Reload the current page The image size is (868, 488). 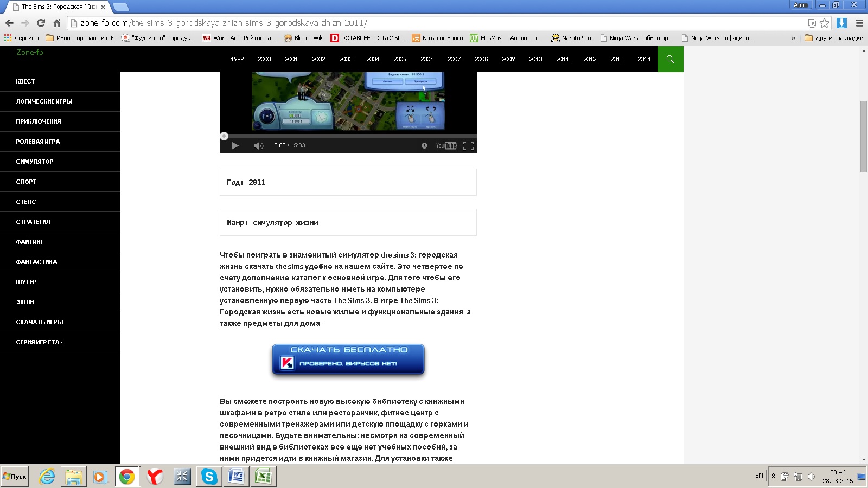pyautogui.click(x=41, y=23)
